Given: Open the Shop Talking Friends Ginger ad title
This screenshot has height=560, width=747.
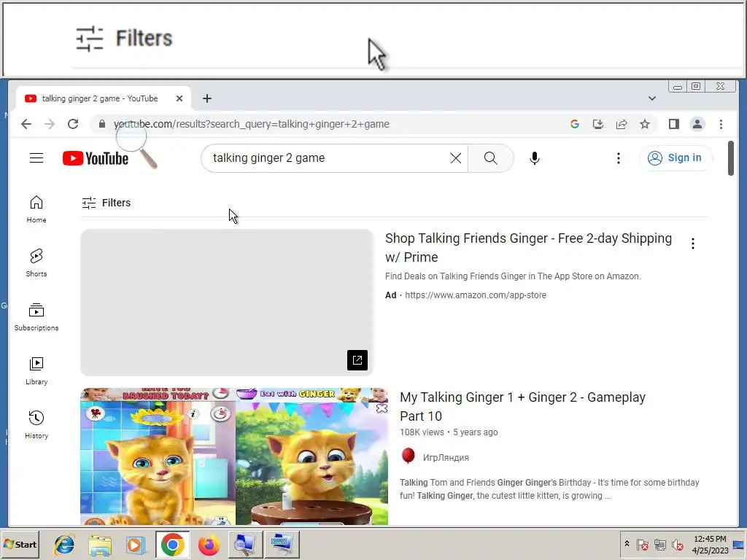Looking at the screenshot, I should pyautogui.click(x=528, y=248).
